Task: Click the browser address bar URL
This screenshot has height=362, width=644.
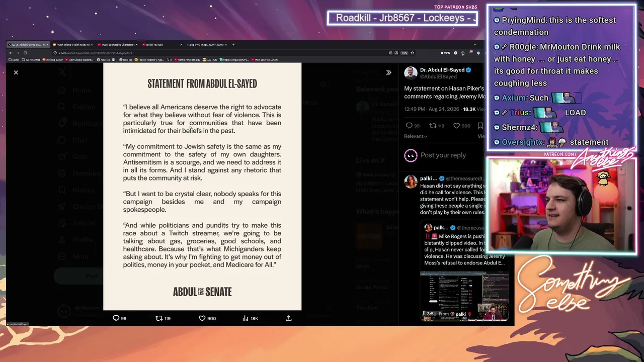Action: tap(96, 53)
